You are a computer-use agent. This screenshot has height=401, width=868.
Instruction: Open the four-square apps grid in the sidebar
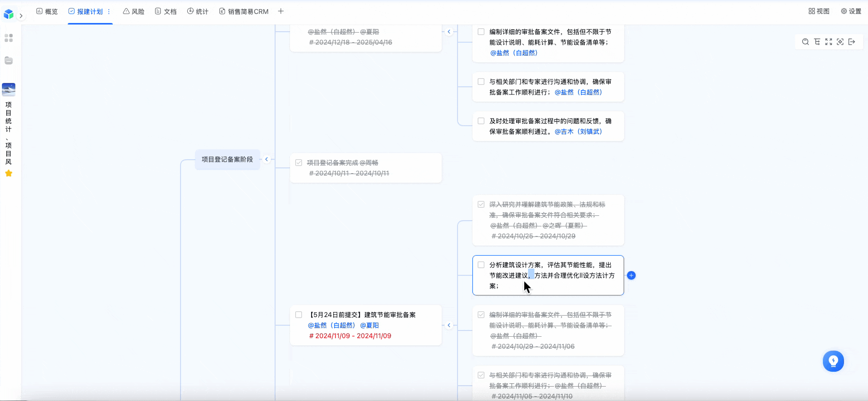pyautogui.click(x=9, y=38)
